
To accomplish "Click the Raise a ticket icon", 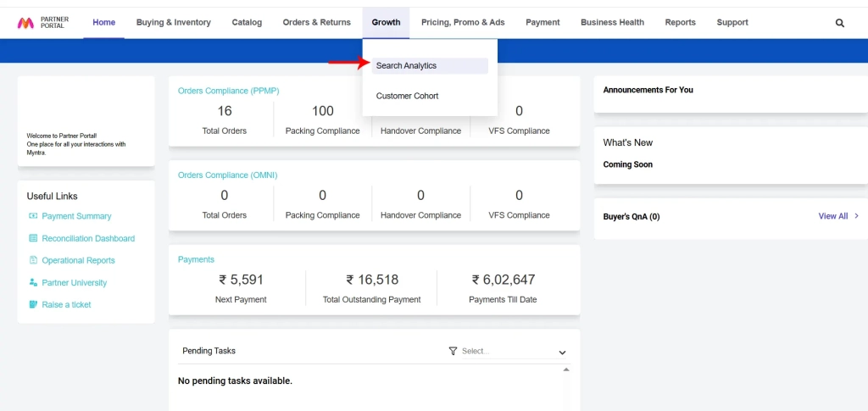I will (x=33, y=304).
